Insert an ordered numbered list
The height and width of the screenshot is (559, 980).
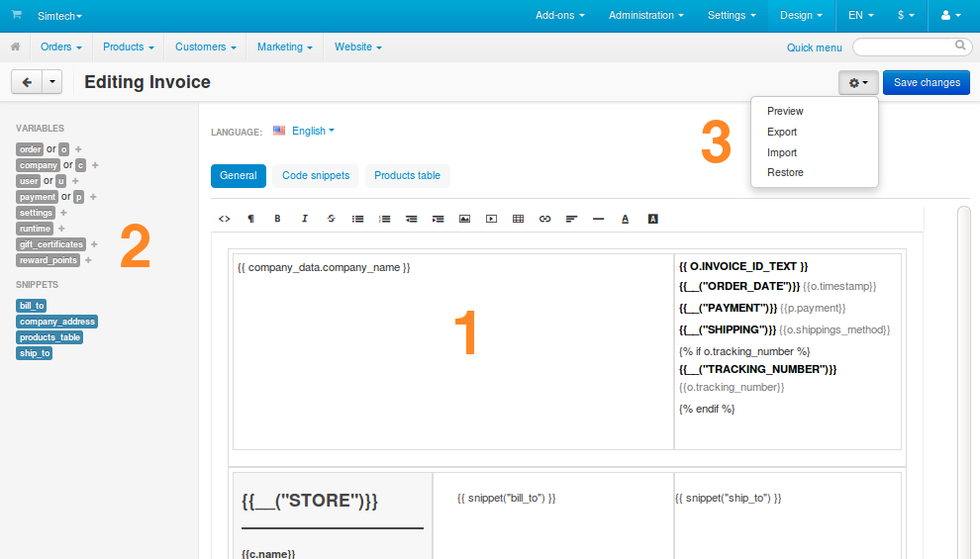384,219
